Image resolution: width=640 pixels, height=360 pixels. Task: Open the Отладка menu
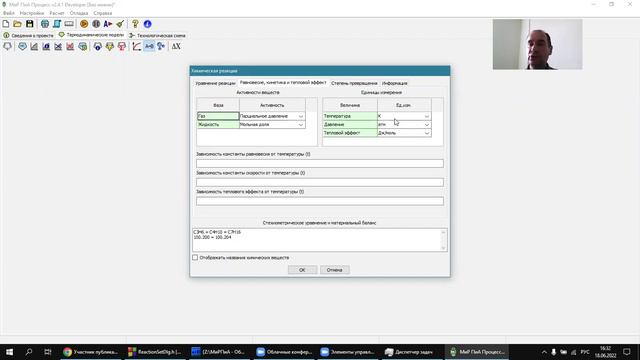(79, 13)
